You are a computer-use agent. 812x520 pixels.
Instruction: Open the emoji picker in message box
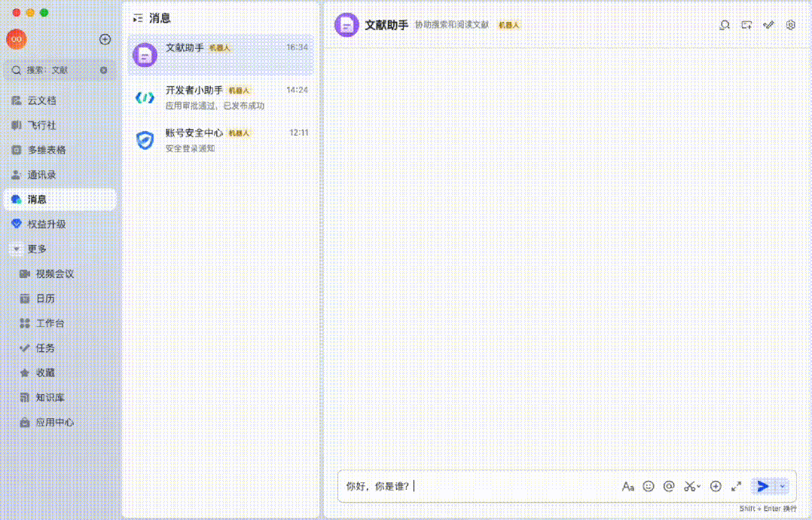click(x=649, y=487)
